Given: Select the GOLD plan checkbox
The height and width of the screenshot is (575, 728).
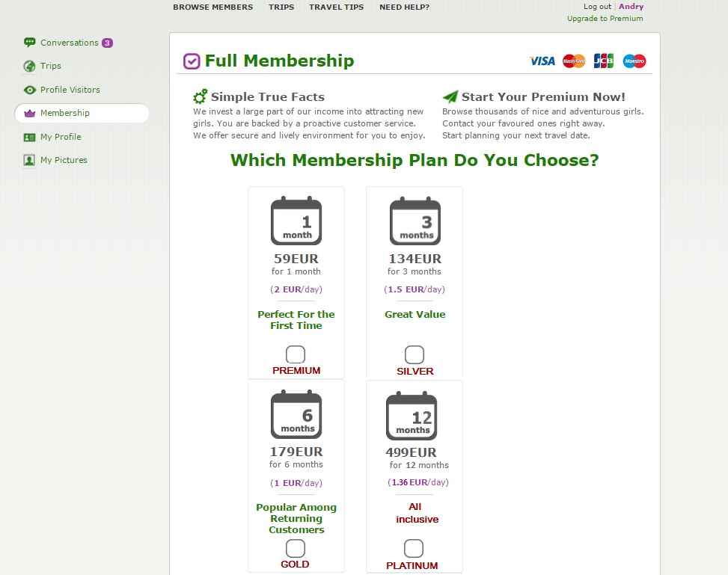Looking at the screenshot, I should 296,549.
